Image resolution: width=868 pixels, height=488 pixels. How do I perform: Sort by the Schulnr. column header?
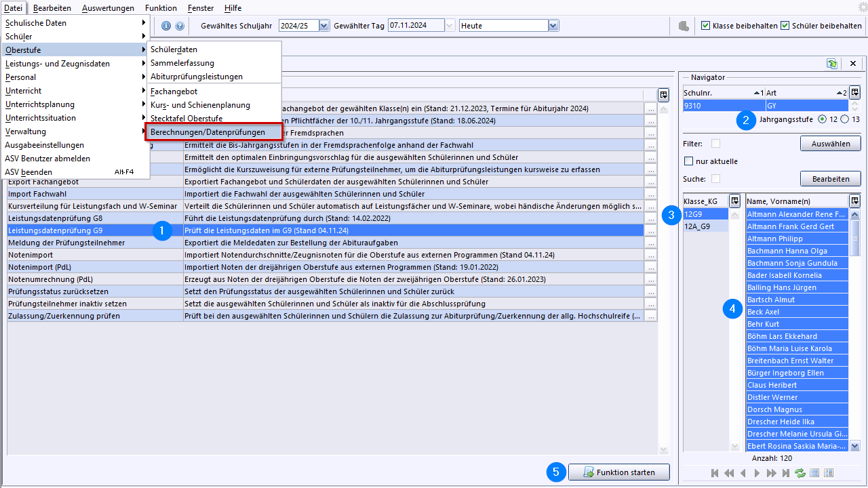tap(724, 93)
